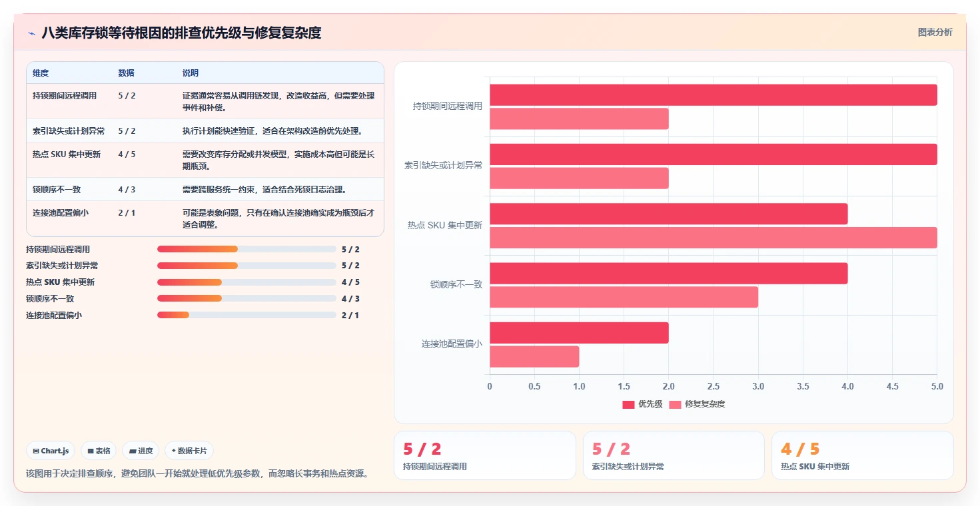This screenshot has width=980, height=506.
Task: Click the 优先级 bar for 锁顺序不一致 in chart
Action: coord(669,273)
